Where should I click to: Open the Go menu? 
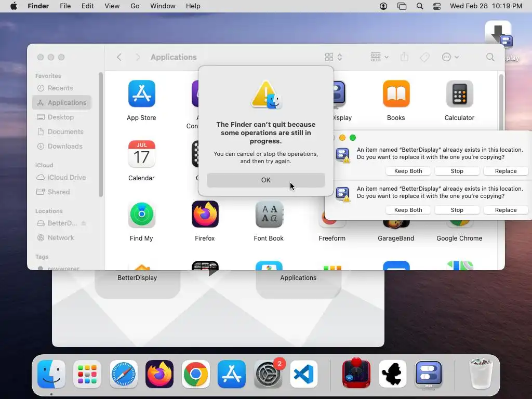click(x=135, y=6)
